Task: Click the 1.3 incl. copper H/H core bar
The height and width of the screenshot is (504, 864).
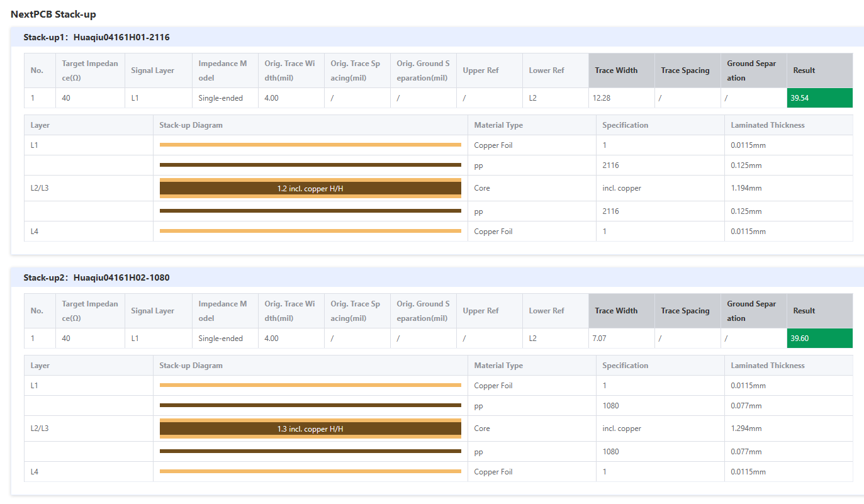Action: click(x=310, y=428)
